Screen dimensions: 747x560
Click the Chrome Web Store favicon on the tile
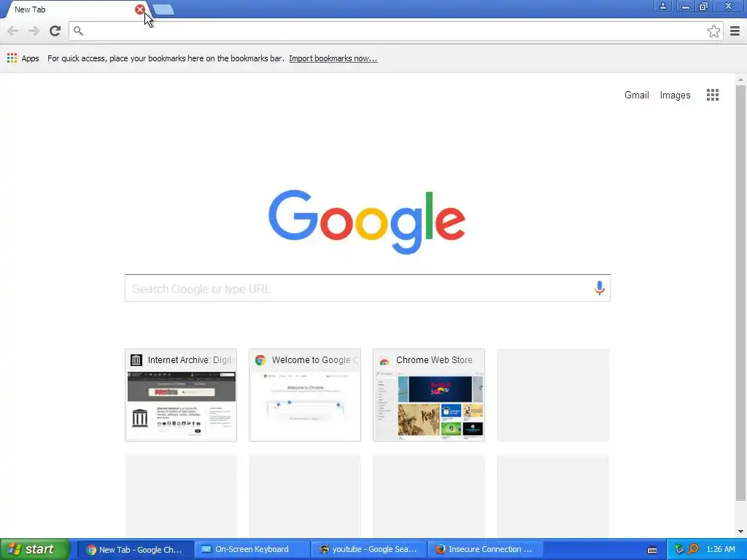(384, 360)
